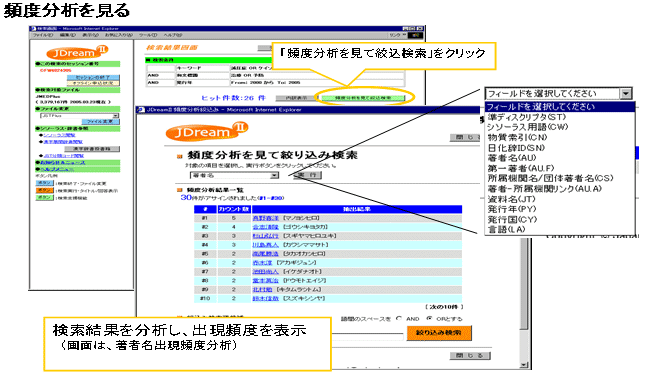This screenshot has height=379, width=650.
Task: Click the IE icon in the popup title bar
Action: (141, 109)
